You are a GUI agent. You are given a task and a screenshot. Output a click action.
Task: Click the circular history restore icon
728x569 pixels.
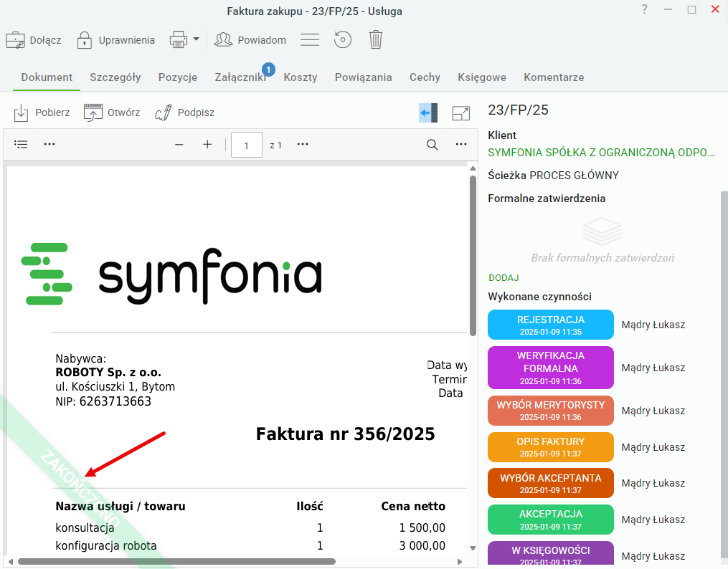tap(343, 40)
